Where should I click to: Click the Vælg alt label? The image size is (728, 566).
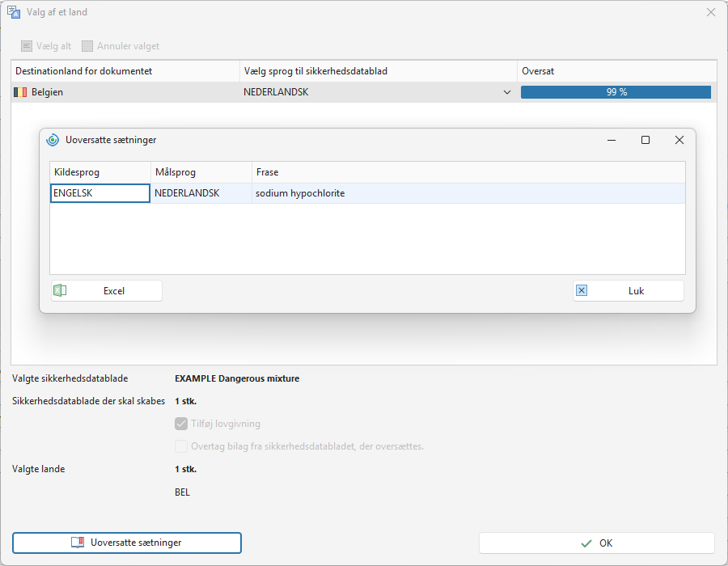click(x=54, y=46)
